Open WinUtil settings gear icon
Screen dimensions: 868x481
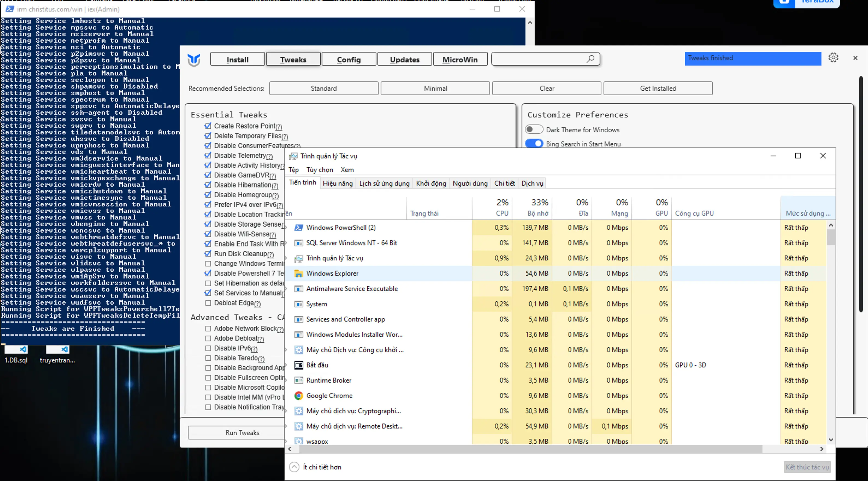click(x=833, y=58)
